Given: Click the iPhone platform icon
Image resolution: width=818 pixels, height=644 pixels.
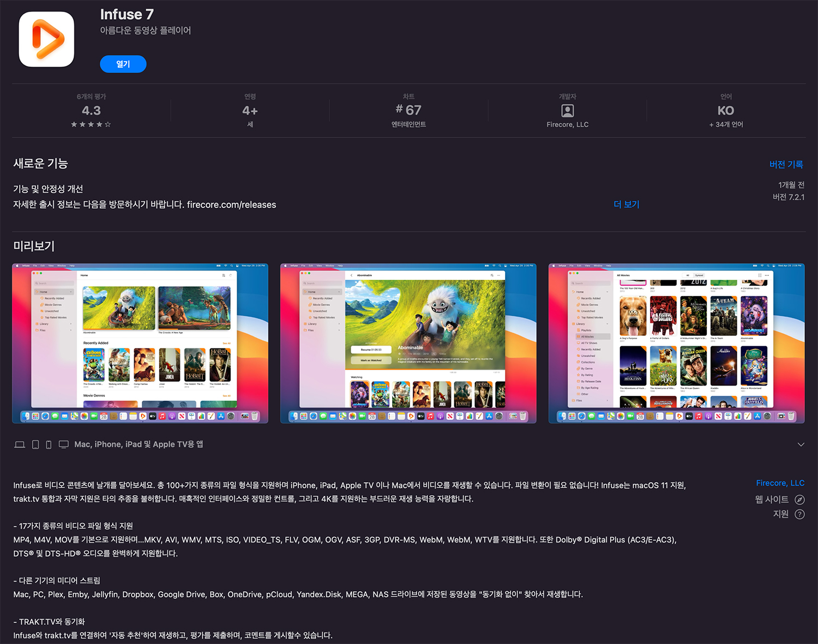Looking at the screenshot, I should pos(49,444).
